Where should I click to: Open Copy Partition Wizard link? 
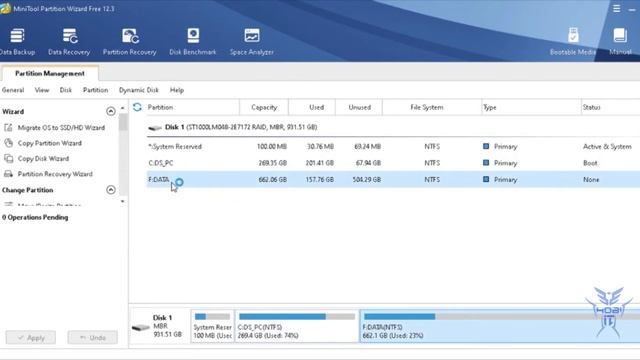click(50, 143)
